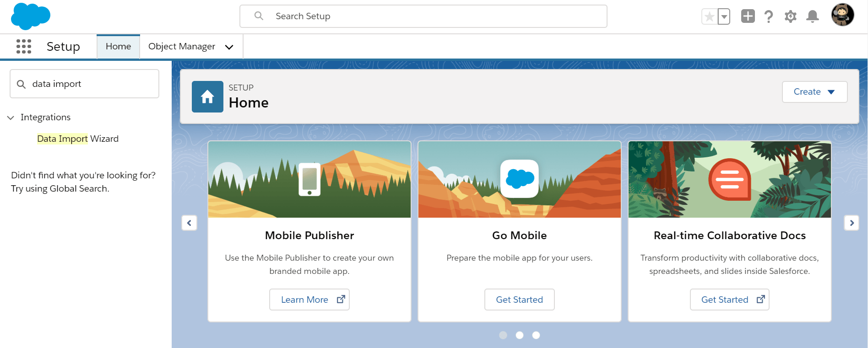Click the Setup app name label

coord(63,47)
